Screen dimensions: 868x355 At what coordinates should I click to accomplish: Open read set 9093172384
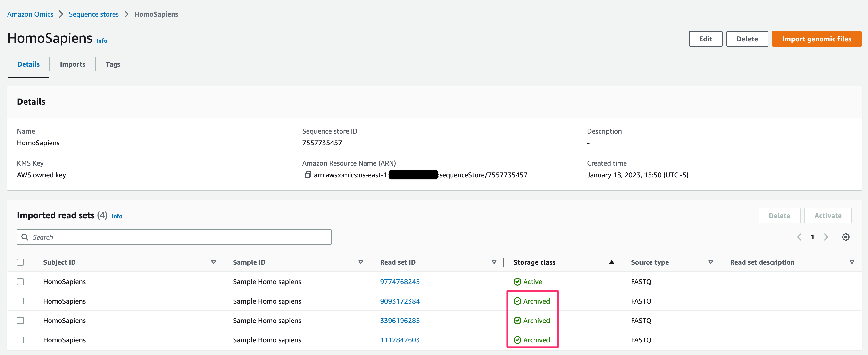(x=400, y=301)
